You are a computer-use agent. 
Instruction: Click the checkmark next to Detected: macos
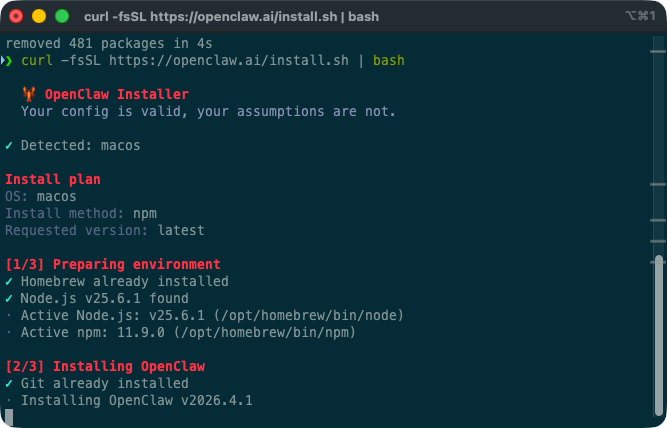[9, 145]
